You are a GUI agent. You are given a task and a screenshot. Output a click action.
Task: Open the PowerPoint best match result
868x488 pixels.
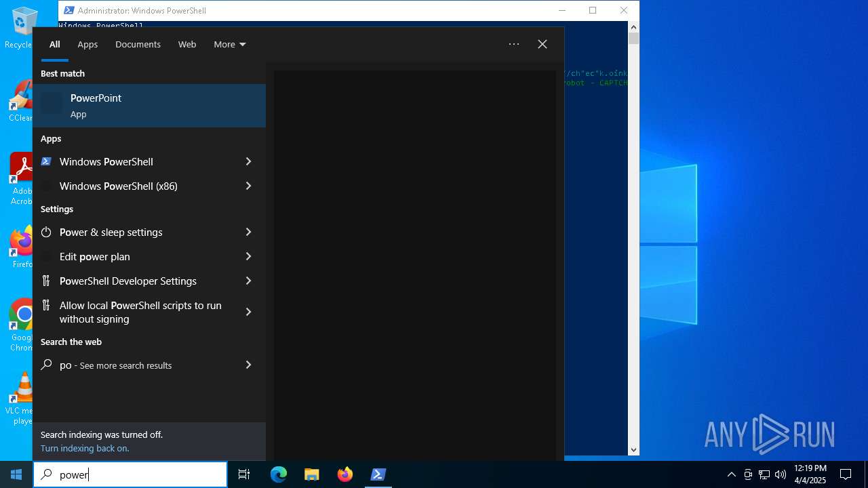[x=149, y=106]
